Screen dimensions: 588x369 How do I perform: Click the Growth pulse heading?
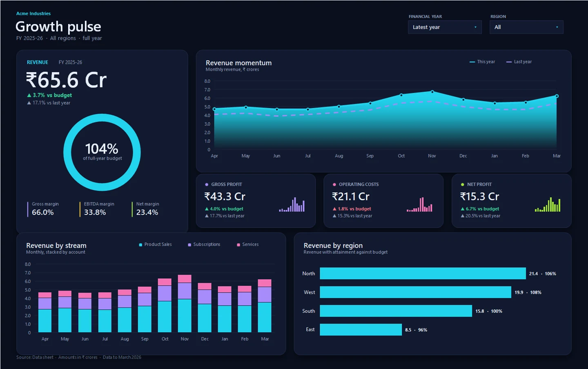[58, 27]
